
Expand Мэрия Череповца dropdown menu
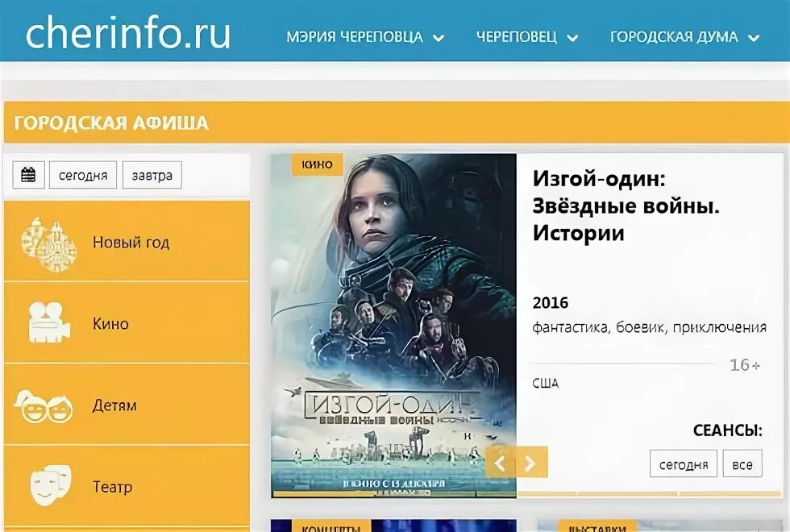pos(365,37)
